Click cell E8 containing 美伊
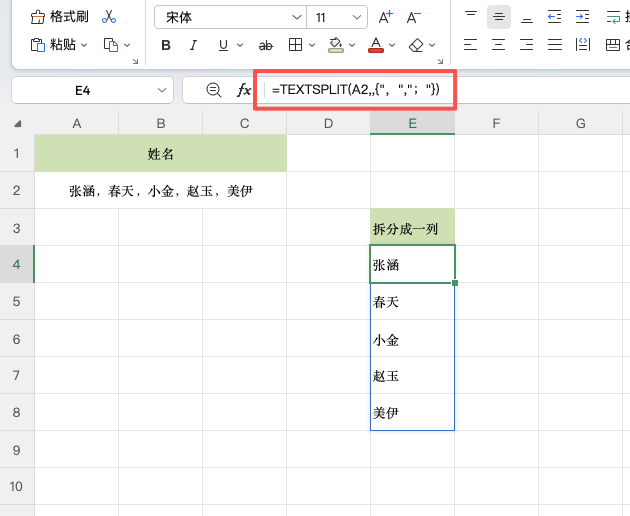Viewport: 630px width, 516px height. pyautogui.click(x=412, y=412)
